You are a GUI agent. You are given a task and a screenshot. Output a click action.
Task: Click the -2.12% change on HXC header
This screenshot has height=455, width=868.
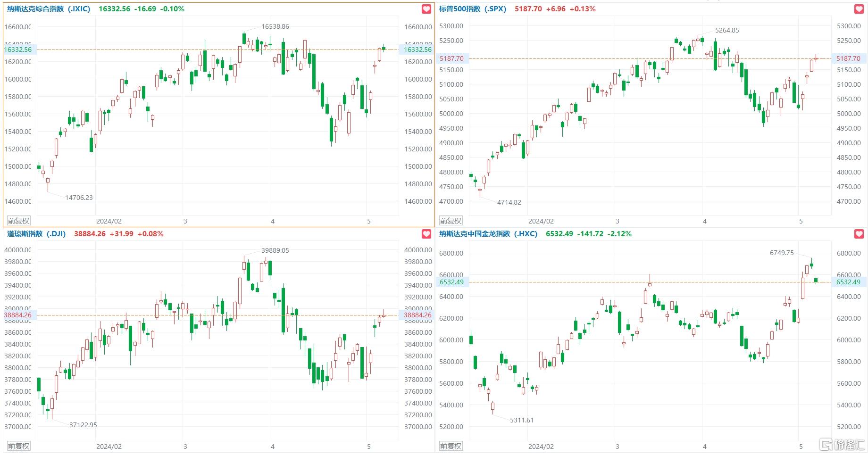point(619,234)
